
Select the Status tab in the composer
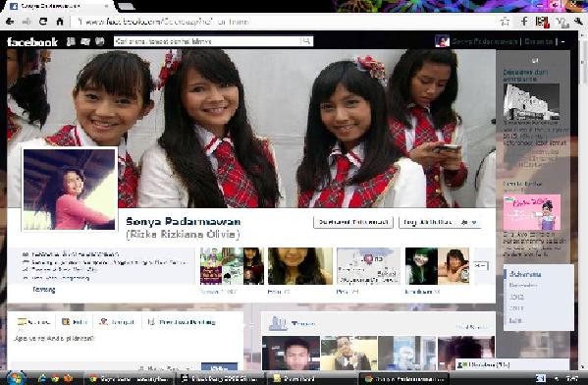(33, 322)
